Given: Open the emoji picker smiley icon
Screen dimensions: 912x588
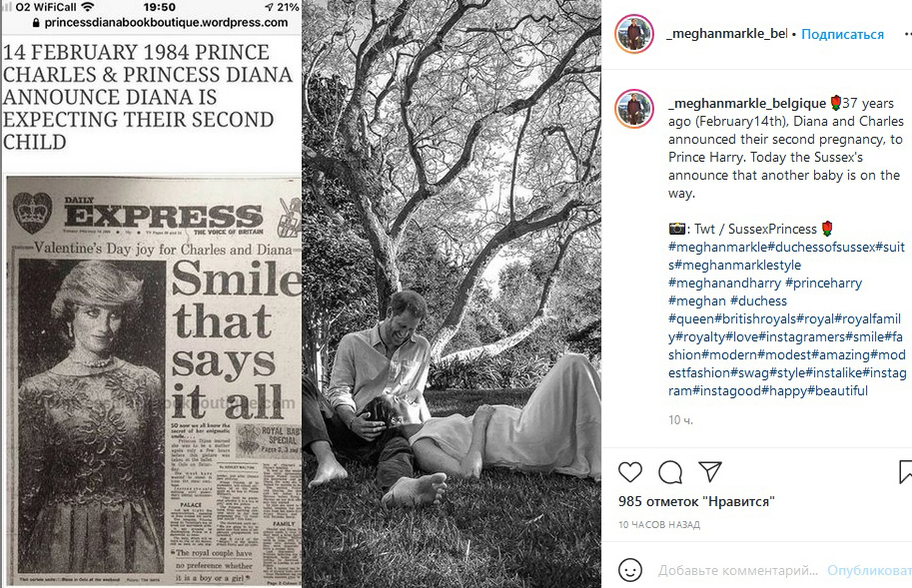Looking at the screenshot, I should (630, 570).
